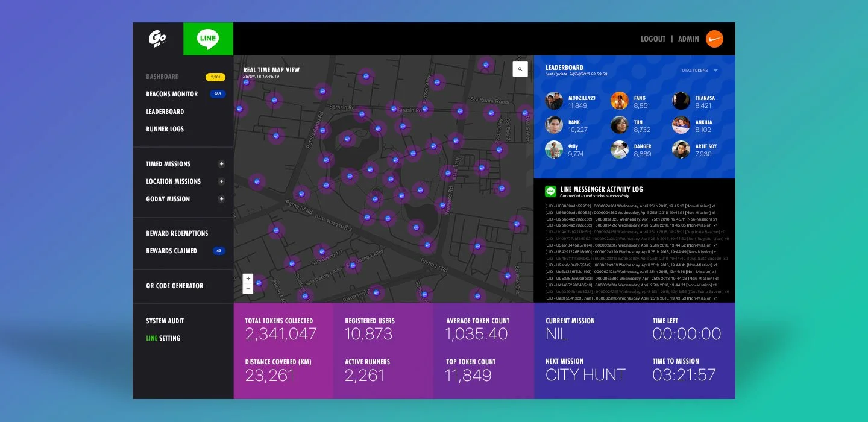Click LINE Messenger activity log icon
This screenshot has height=422, width=868.
550,191
